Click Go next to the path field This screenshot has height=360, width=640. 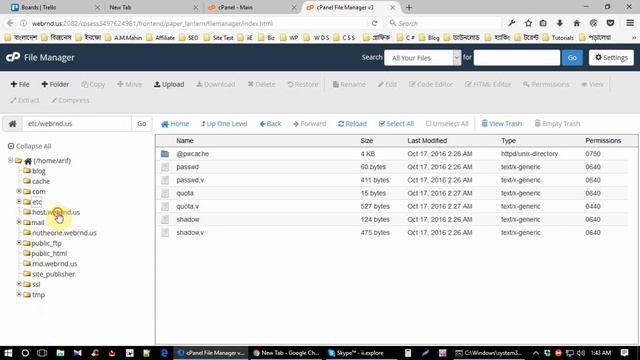point(142,124)
